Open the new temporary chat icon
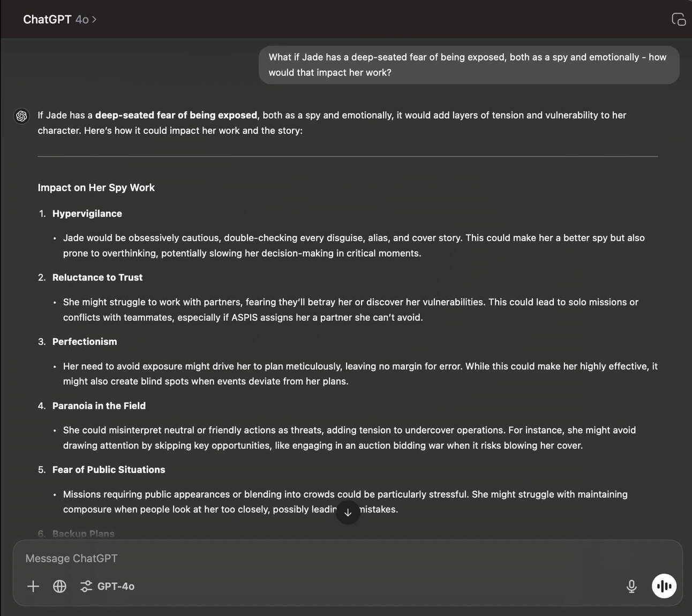Viewport: 692px width, 616px height. click(x=678, y=19)
